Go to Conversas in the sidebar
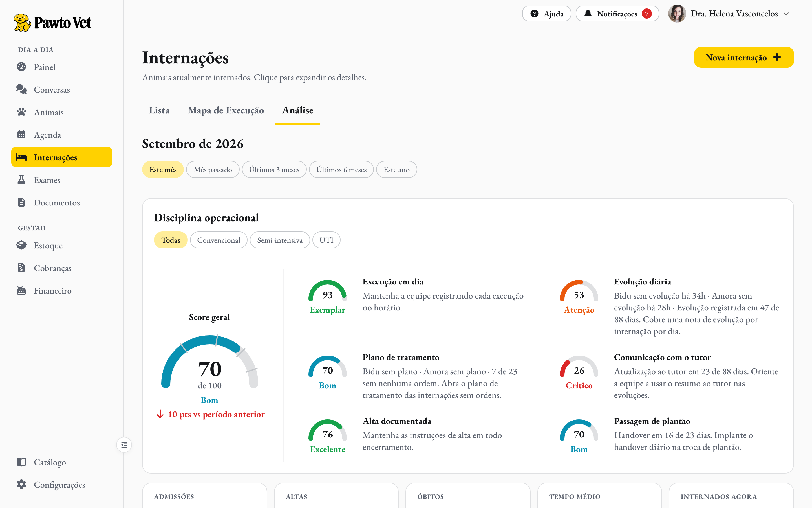This screenshot has width=812, height=508. pos(62,89)
